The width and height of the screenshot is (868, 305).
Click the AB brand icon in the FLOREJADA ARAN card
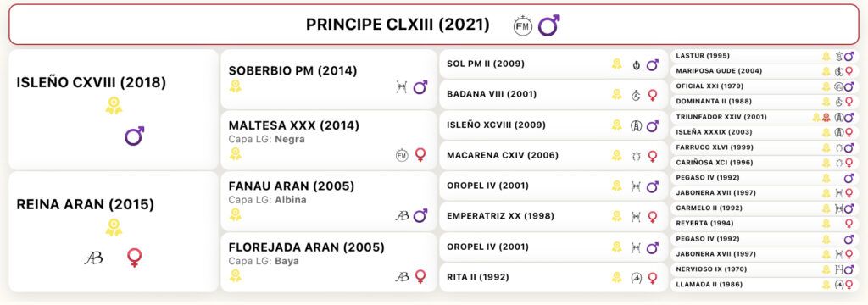pos(402,276)
